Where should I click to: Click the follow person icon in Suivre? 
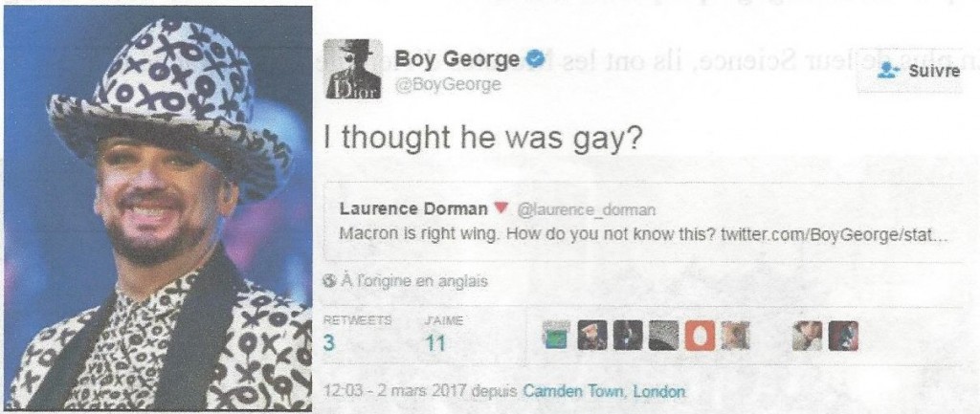(887, 71)
